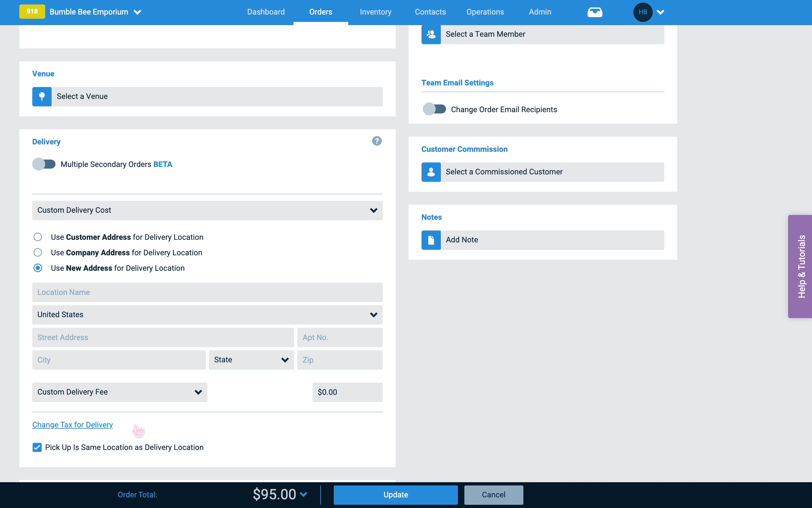Click the $95.00 order total amount
812x508 pixels.
pyautogui.click(x=274, y=494)
